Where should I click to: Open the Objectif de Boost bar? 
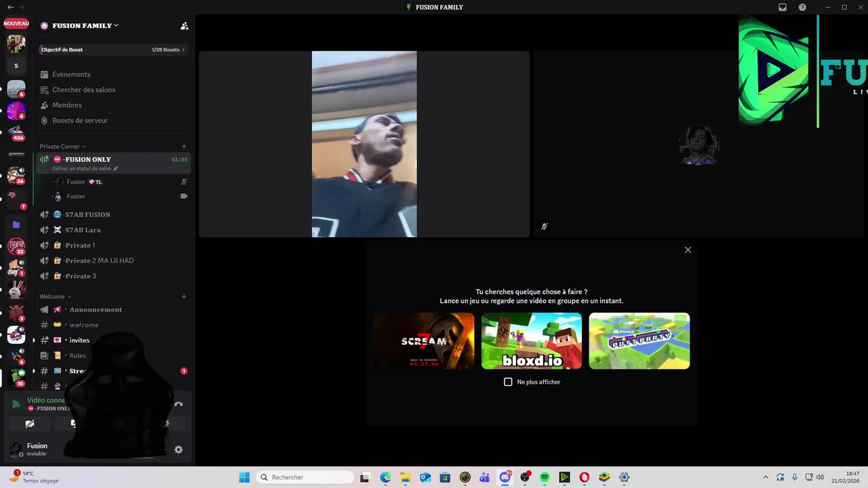(x=113, y=49)
